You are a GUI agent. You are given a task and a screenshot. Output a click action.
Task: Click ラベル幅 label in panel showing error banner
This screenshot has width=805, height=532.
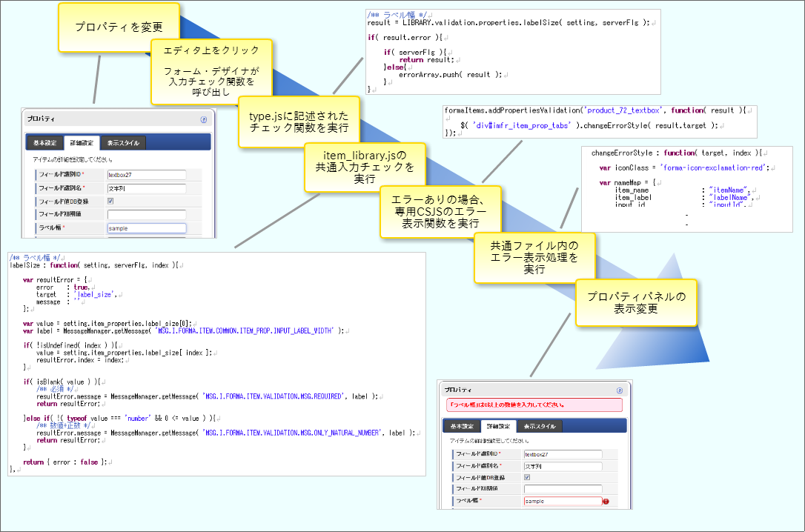467,500
